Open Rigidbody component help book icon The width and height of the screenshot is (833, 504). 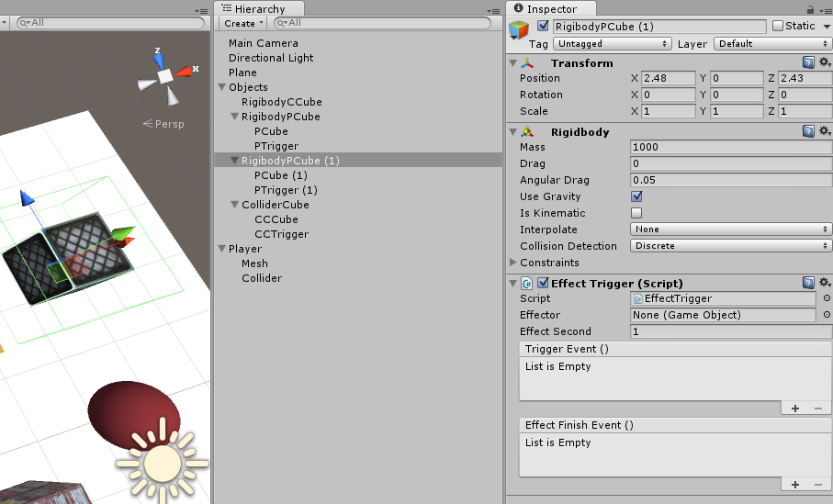(808, 131)
